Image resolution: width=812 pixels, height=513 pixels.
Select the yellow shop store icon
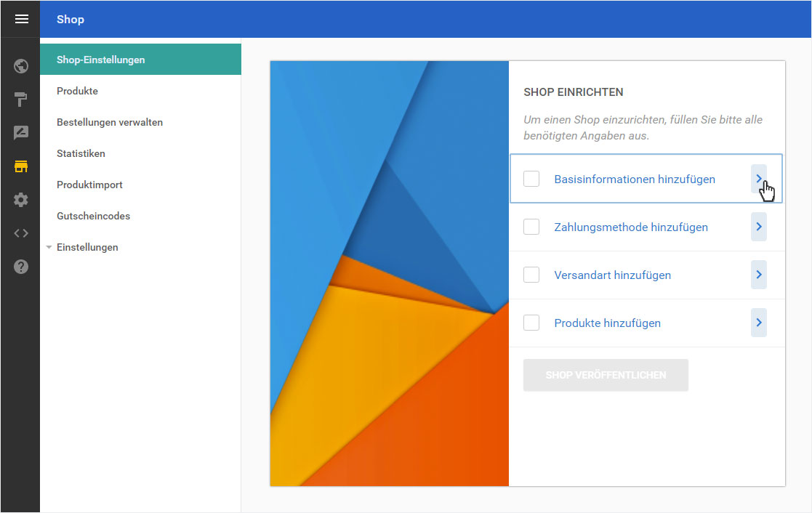(20, 166)
